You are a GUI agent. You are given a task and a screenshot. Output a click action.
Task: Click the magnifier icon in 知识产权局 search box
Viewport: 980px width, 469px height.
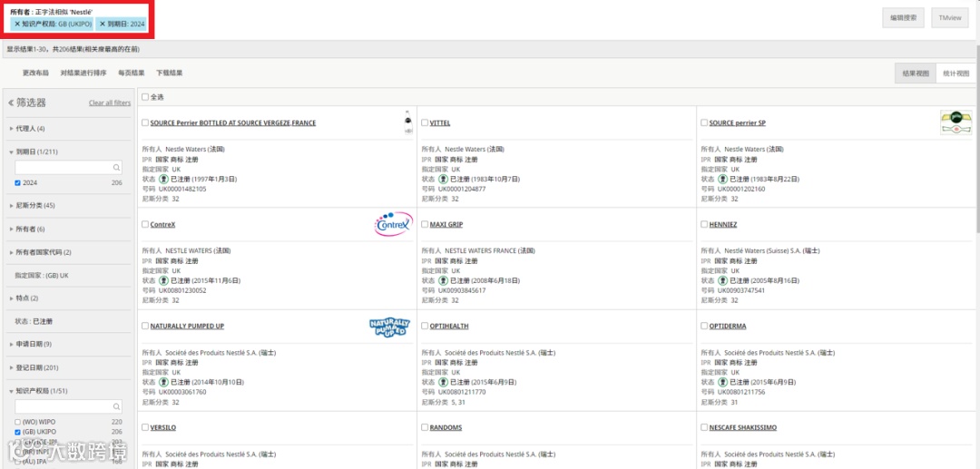click(116, 407)
